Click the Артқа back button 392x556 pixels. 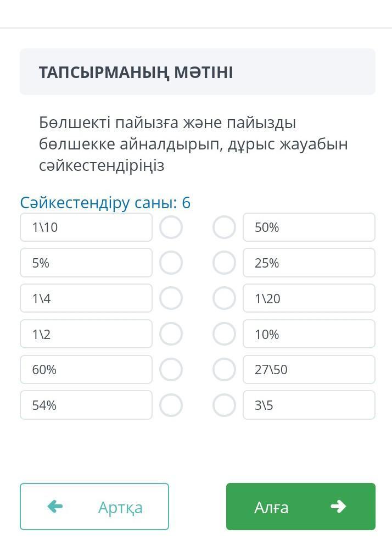(x=94, y=507)
